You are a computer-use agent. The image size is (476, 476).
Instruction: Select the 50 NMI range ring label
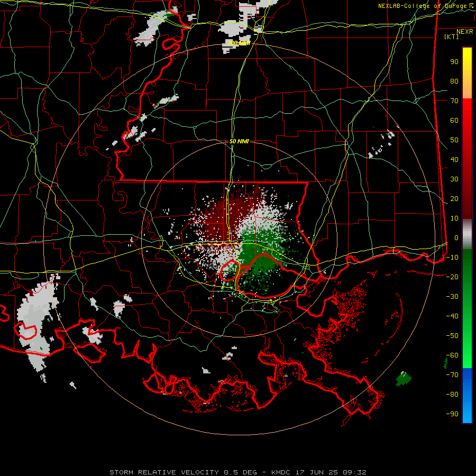click(x=239, y=141)
